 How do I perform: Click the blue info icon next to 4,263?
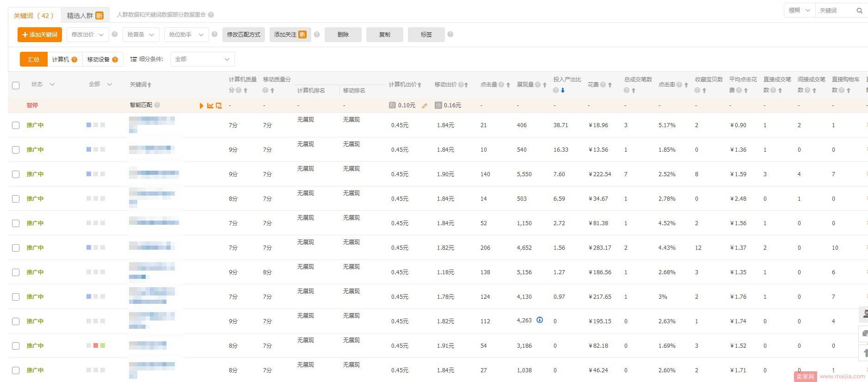(540, 320)
